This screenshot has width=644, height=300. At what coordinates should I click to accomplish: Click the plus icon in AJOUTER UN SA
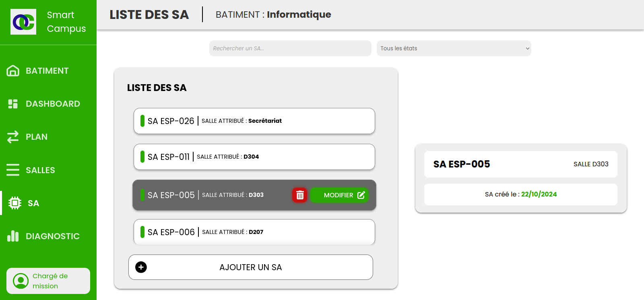[141, 267]
